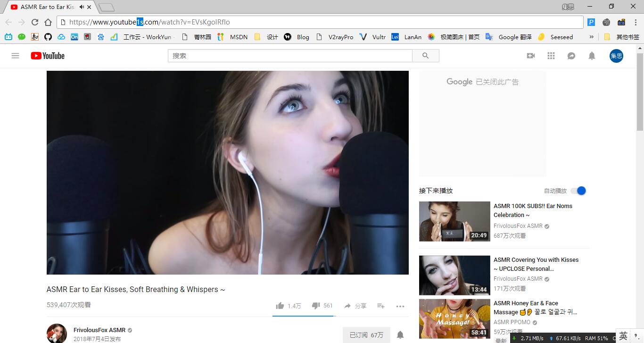Expand the 设计 bookmark folder
Screen dimensions: 644x343
click(x=266, y=37)
